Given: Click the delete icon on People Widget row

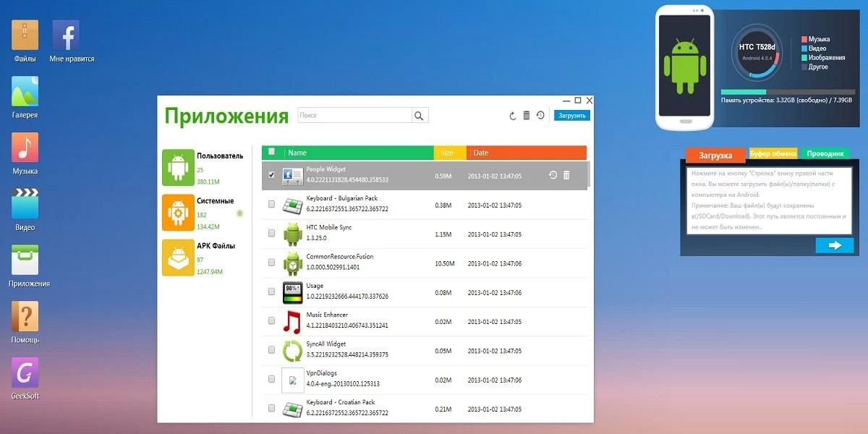Looking at the screenshot, I should 566,175.
